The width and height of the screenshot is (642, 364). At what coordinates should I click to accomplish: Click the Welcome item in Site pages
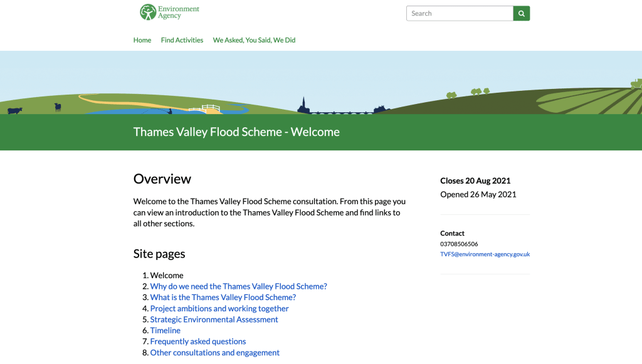[167, 275]
